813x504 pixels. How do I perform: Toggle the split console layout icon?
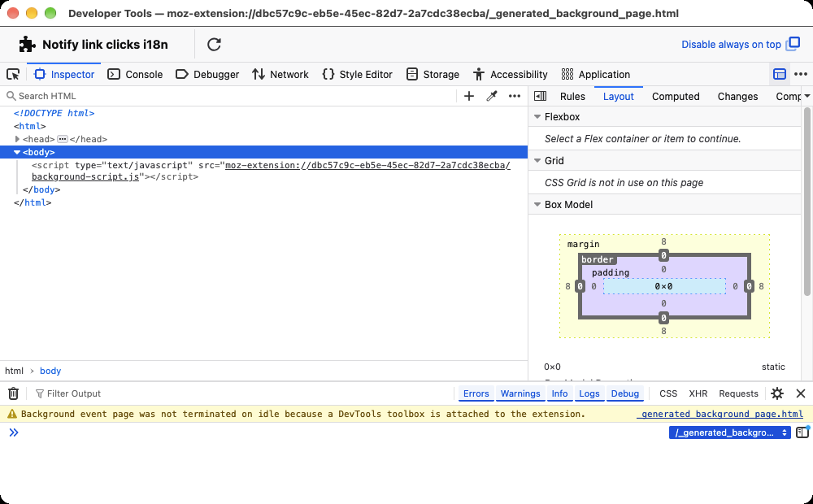coord(780,74)
